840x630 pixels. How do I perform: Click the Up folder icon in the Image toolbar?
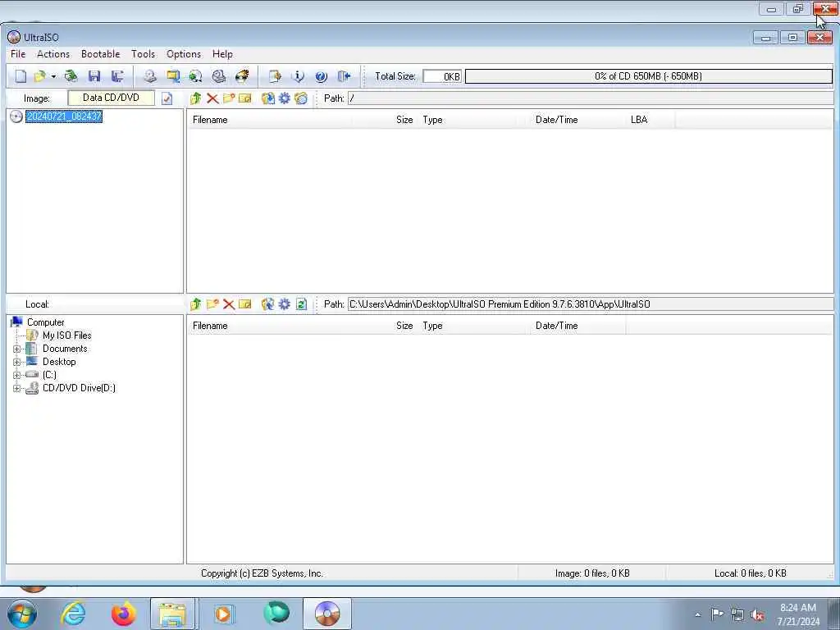coord(195,98)
